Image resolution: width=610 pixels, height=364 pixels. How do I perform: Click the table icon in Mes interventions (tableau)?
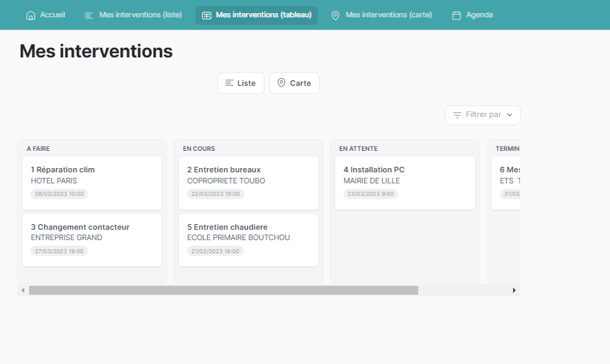[x=206, y=15]
